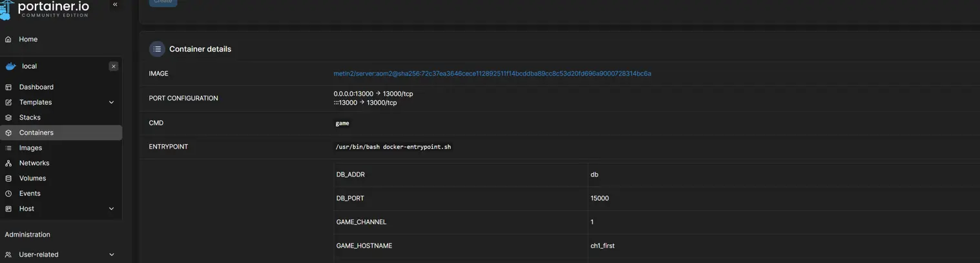Open the Stacks menu item
This screenshot has width=980, height=263.
coord(30,118)
